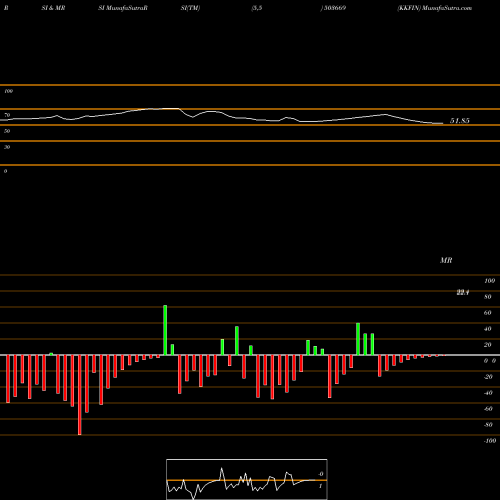
Task: Click the RSI axis label 70
Action: (x=7, y=115)
